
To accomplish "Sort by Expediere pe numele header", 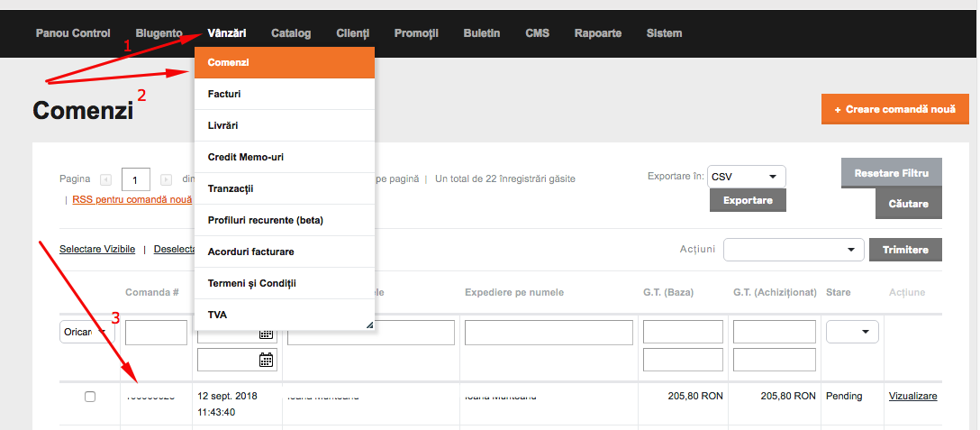I will click(x=514, y=292).
